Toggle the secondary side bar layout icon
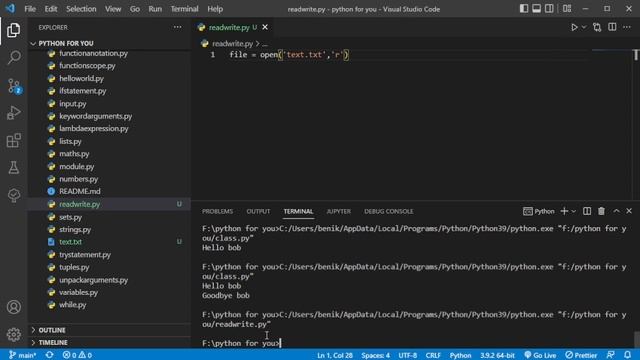Viewport: 640px width, 360px height. [549, 9]
